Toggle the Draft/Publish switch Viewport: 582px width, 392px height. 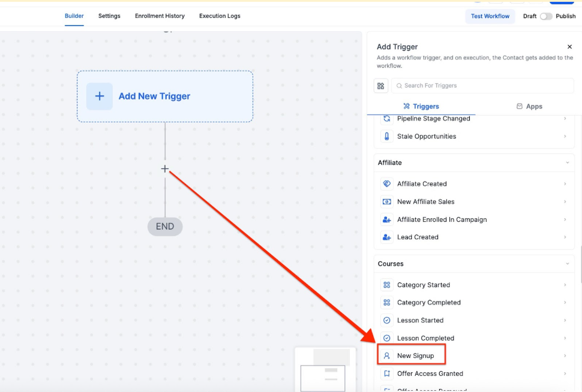pos(545,16)
